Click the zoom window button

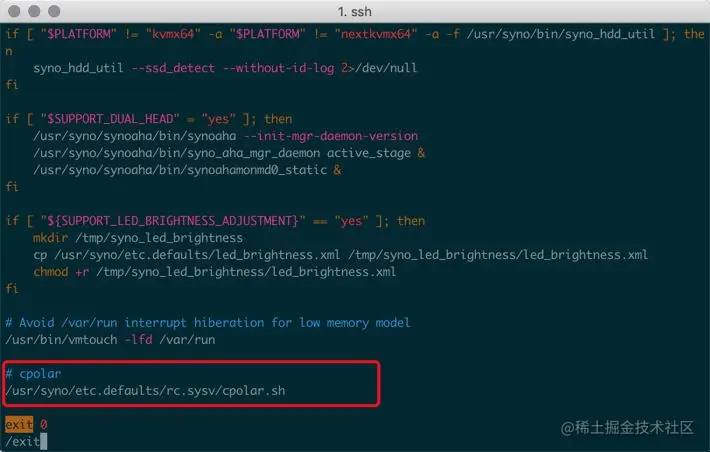[54, 11]
